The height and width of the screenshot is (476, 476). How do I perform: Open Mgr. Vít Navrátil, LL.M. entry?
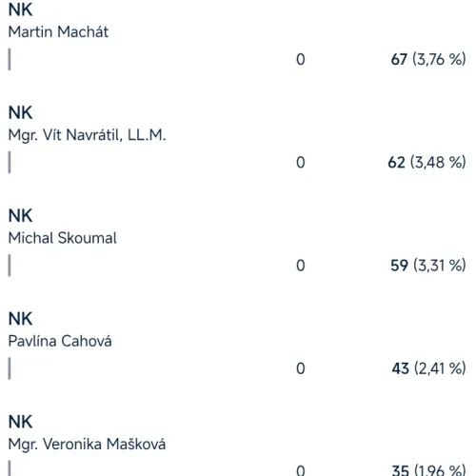tap(88, 135)
